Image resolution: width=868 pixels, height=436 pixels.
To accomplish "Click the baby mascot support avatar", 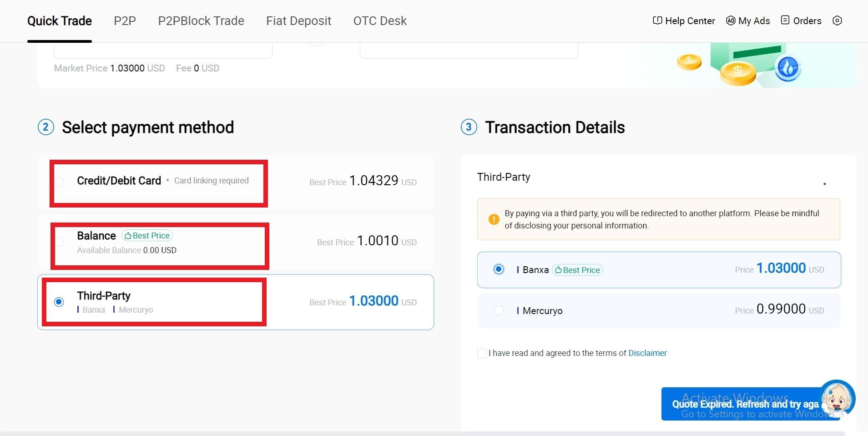I will (x=837, y=399).
